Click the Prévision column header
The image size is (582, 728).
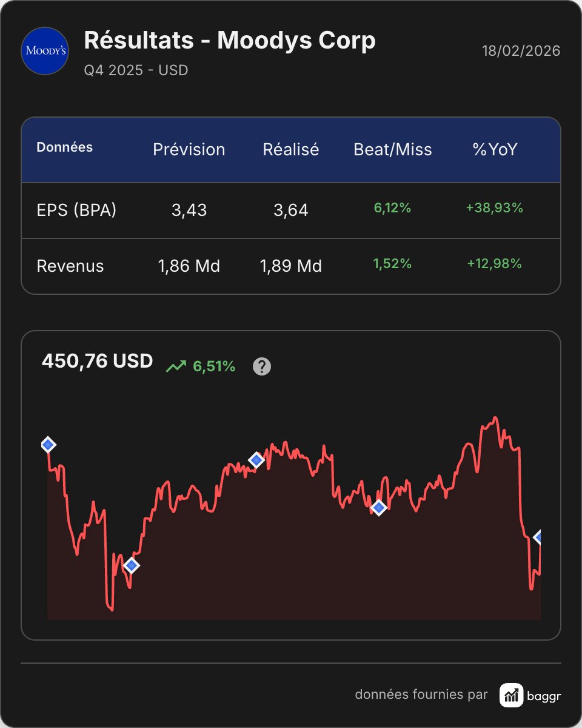(189, 150)
